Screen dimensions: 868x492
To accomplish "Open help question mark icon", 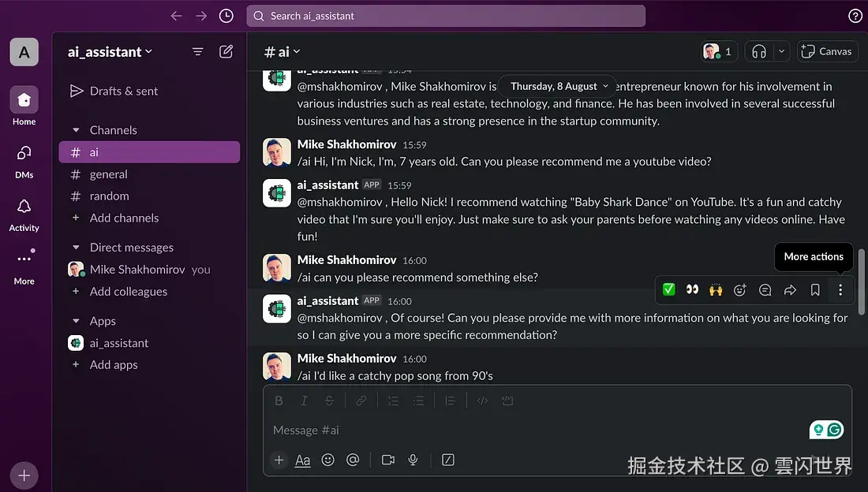I will (855, 16).
